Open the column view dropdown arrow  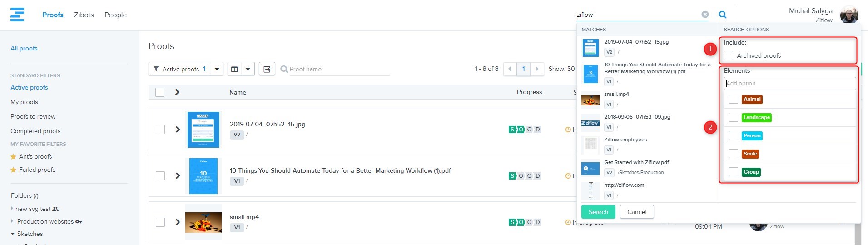coord(248,69)
